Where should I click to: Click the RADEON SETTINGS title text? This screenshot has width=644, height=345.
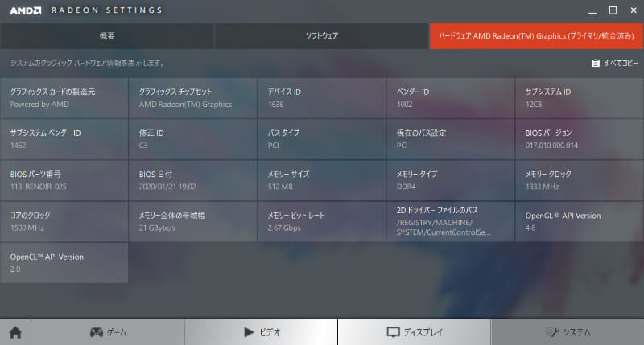107,10
